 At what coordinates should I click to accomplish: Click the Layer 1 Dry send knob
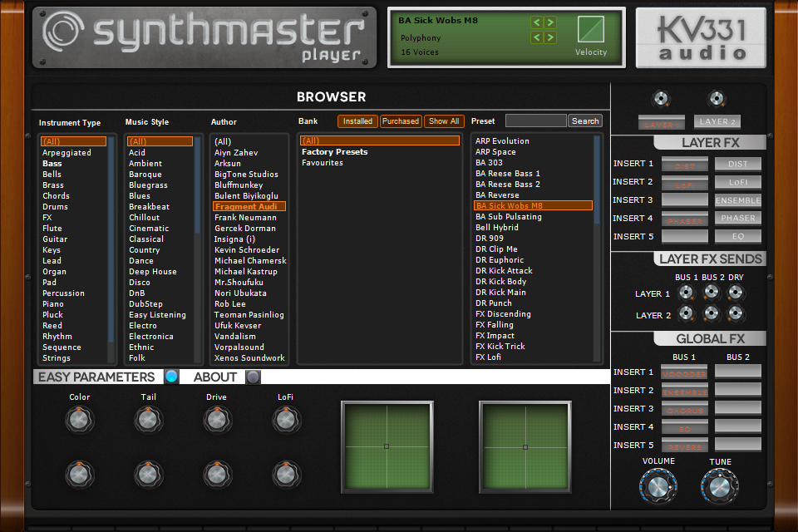tap(736, 293)
